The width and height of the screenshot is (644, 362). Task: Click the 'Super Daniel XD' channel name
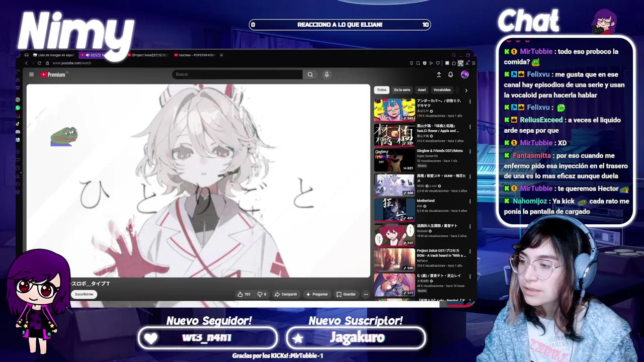point(427,156)
